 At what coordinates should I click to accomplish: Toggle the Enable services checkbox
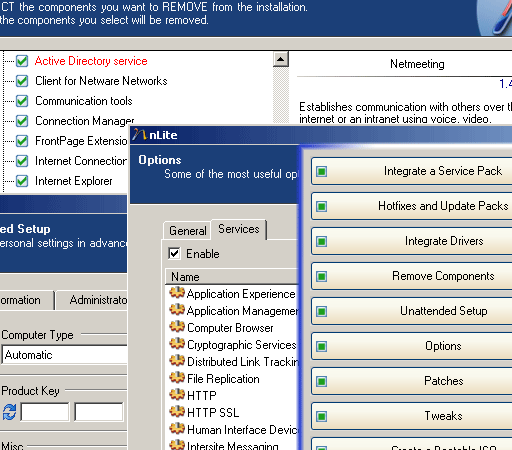[174, 254]
